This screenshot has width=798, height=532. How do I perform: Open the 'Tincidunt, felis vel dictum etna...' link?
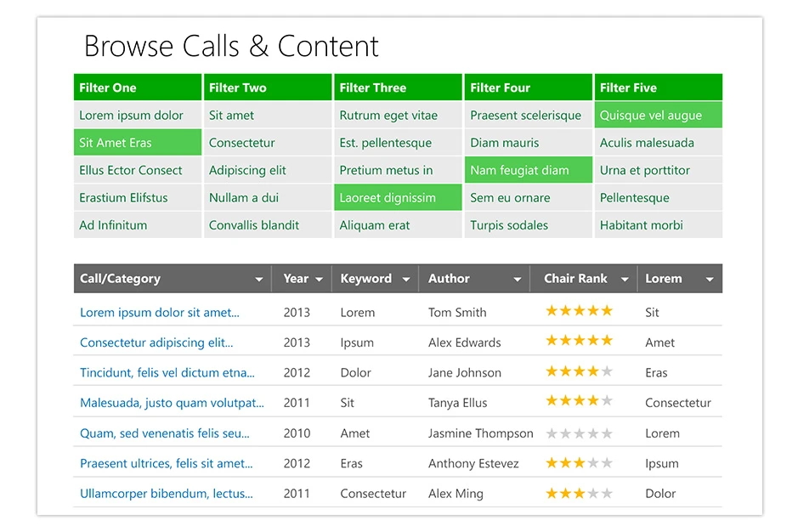click(167, 373)
